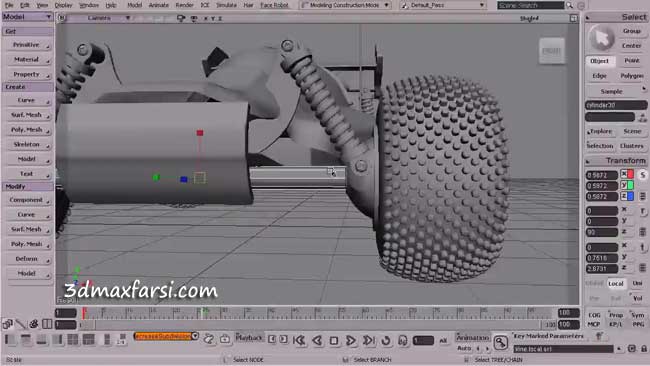Screen dimensions: 650x366
Task: Click the scene search magnifier icon
Action: (x=570, y=5)
